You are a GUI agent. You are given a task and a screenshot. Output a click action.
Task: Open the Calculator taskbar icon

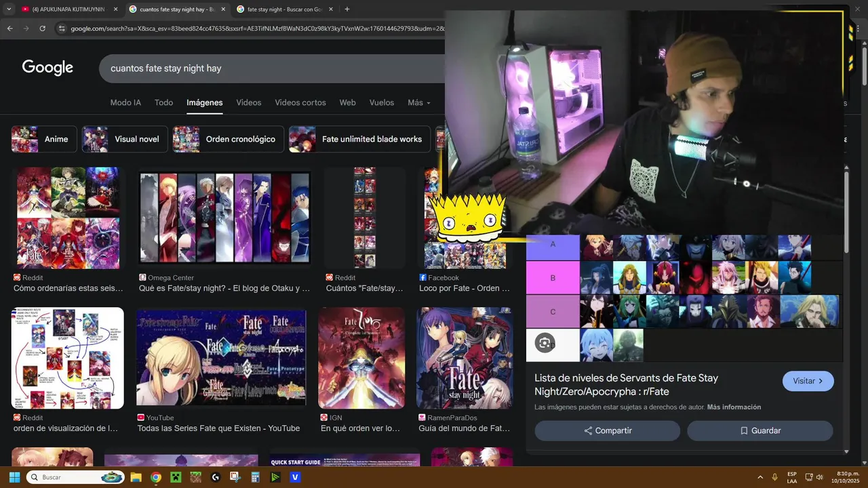[255, 477]
